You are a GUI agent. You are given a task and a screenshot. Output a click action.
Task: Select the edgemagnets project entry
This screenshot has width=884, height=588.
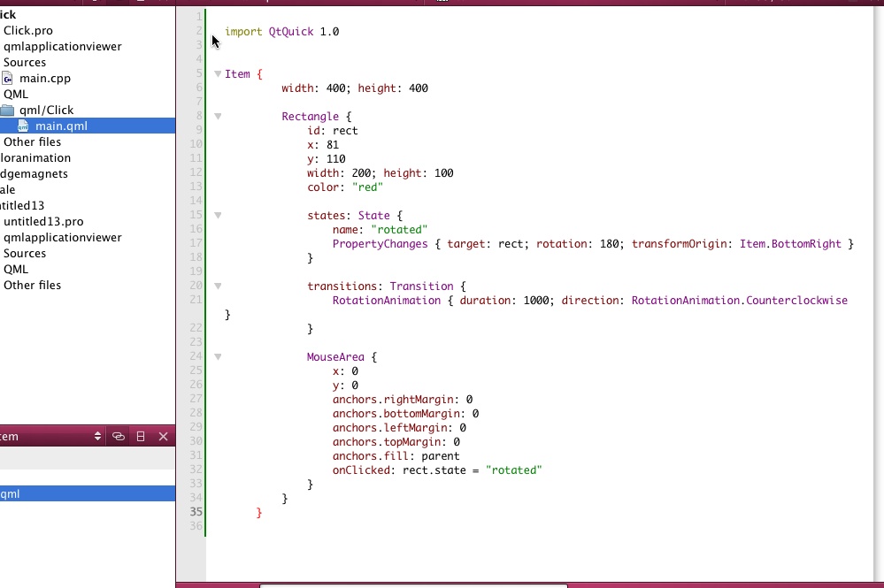34,174
